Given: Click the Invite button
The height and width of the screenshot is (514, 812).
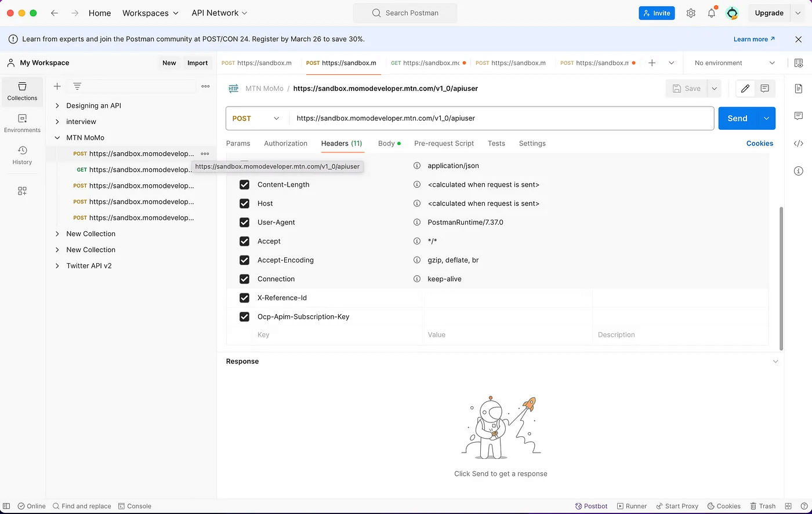Looking at the screenshot, I should pyautogui.click(x=657, y=13).
